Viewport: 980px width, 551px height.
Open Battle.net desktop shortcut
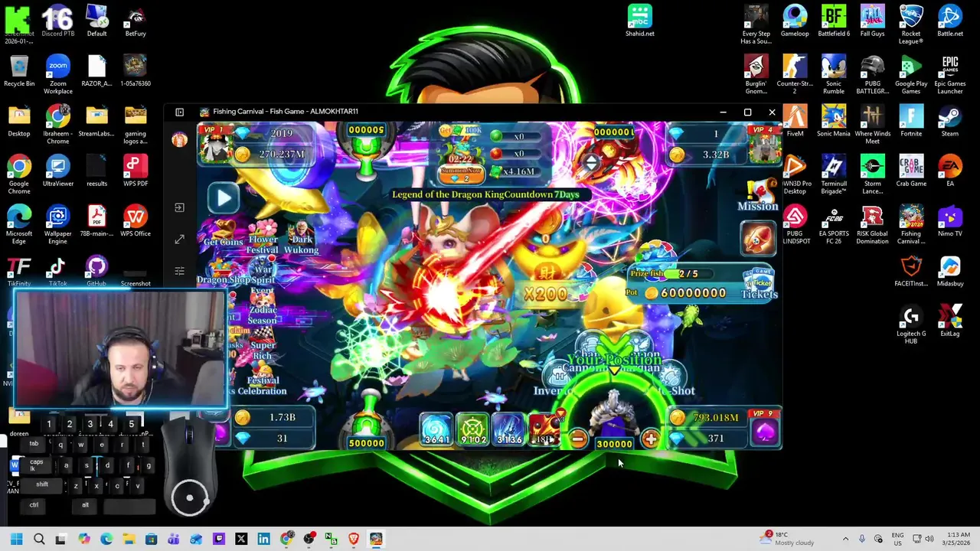pyautogui.click(x=949, y=21)
